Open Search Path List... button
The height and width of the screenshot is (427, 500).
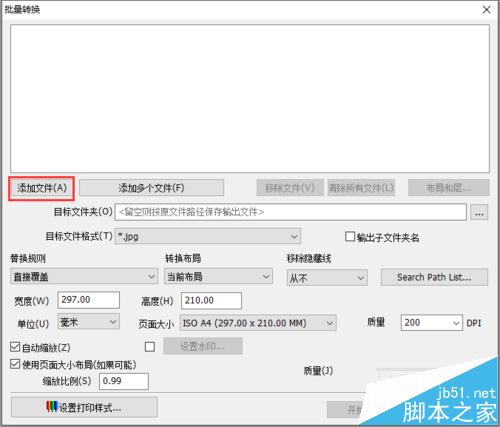point(434,277)
